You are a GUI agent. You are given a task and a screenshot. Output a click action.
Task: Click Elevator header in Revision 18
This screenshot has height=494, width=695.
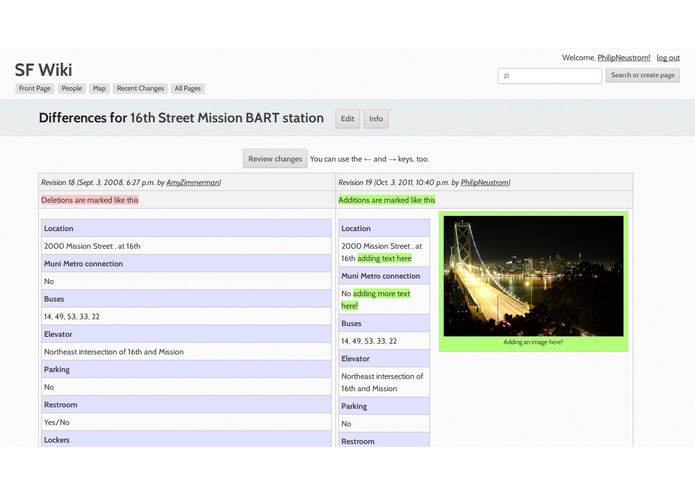click(186, 334)
